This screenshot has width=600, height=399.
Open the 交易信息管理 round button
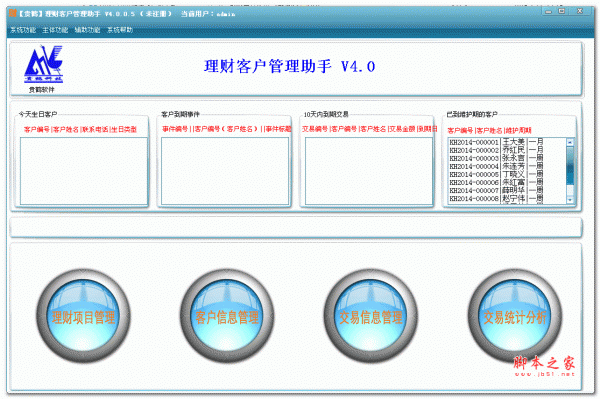click(371, 316)
